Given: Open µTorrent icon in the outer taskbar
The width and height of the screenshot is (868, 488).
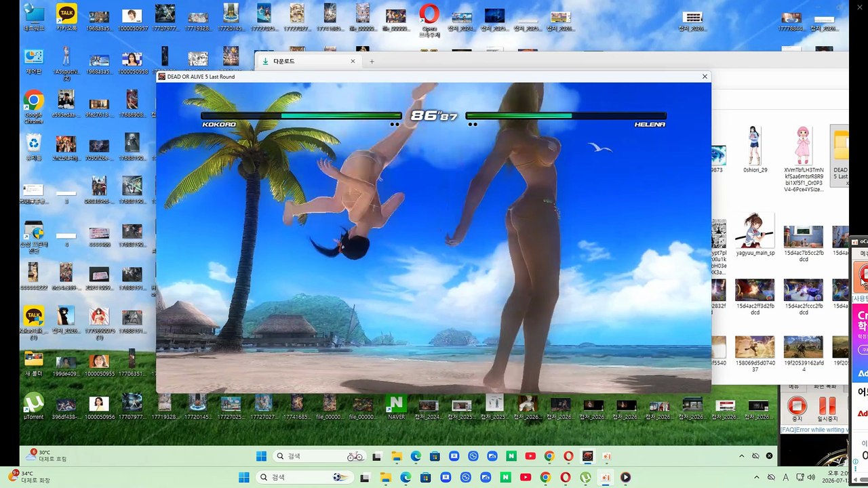Looking at the screenshot, I should coord(585,477).
